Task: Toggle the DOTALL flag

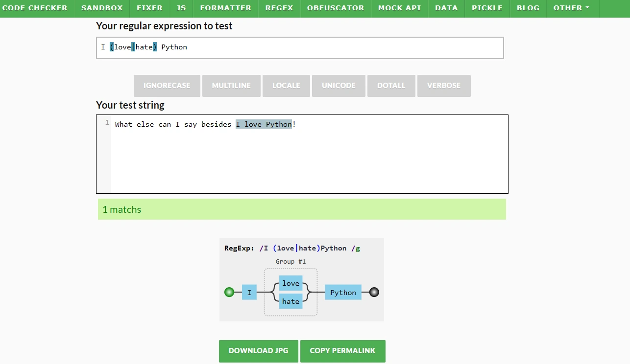Action: tap(391, 86)
